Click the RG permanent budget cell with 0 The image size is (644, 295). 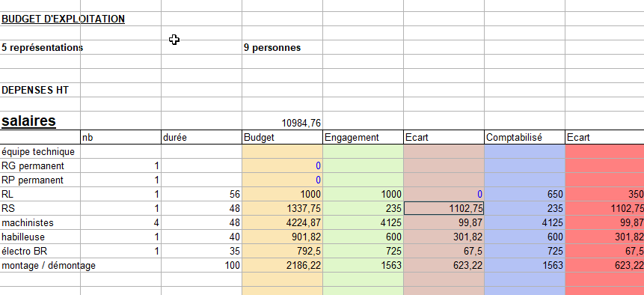point(282,166)
